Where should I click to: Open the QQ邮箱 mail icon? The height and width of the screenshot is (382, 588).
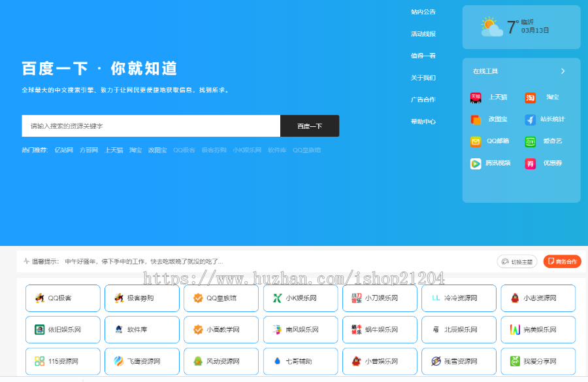coord(476,141)
